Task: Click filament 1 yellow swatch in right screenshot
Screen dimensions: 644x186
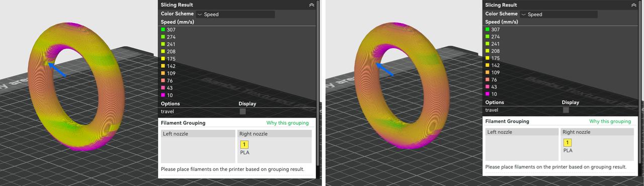Action: (x=568, y=143)
